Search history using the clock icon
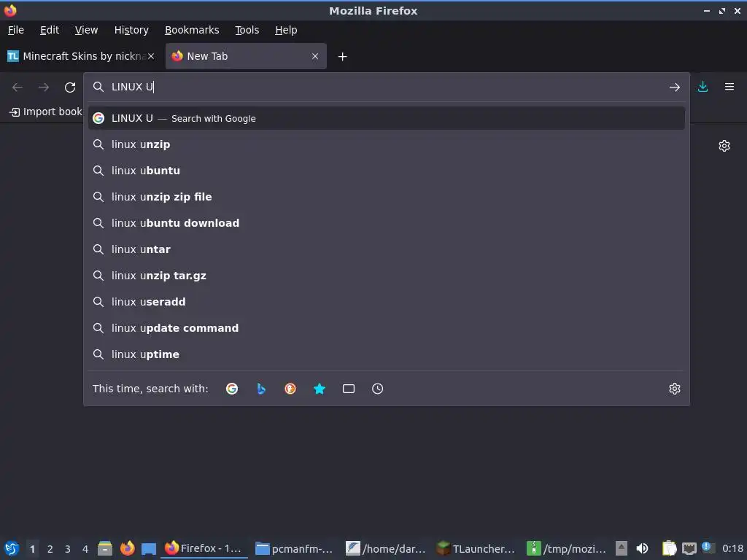This screenshot has width=747, height=560. [x=377, y=389]
